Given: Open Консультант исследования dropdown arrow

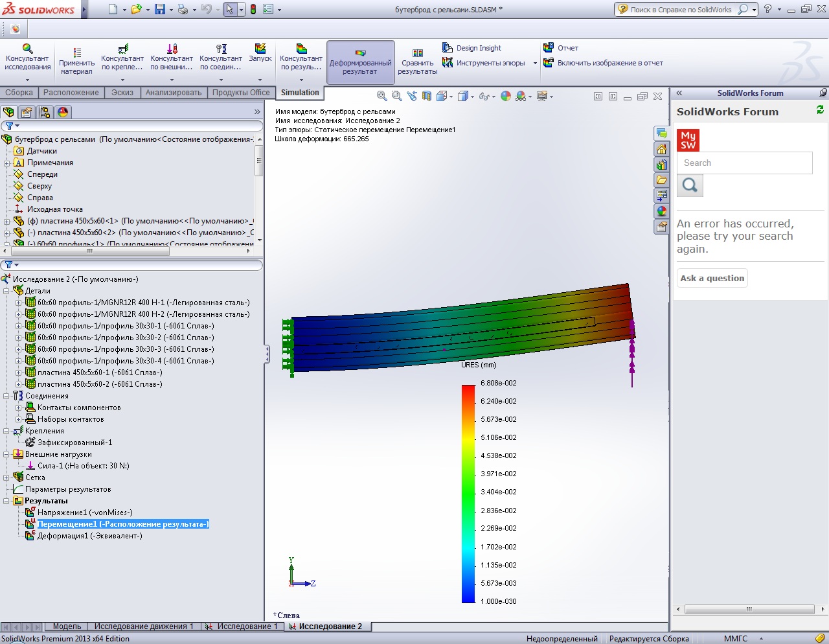Looking at the screenshot, I should 27,80.
